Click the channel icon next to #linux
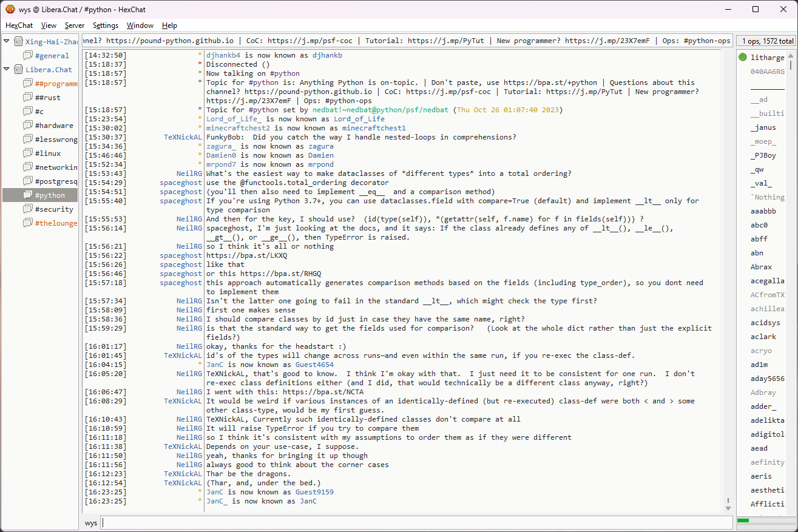This screenshot has width=798, height=532. pyautogui.click(x=27, y=153)
